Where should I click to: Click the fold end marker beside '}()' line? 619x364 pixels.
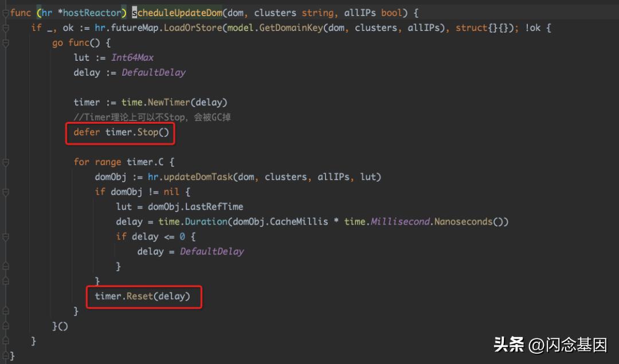click(x=6, y=326)
